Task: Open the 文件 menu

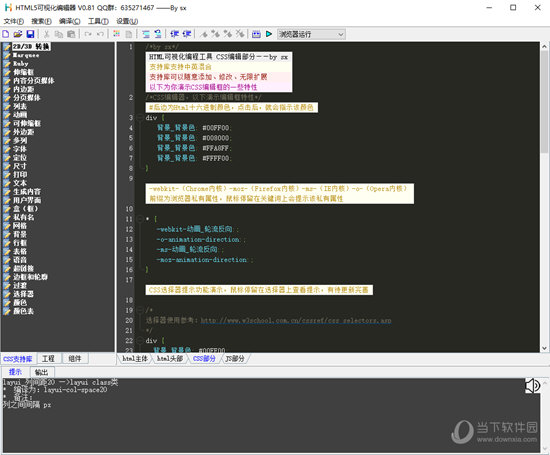Action: tap(14, 21)
